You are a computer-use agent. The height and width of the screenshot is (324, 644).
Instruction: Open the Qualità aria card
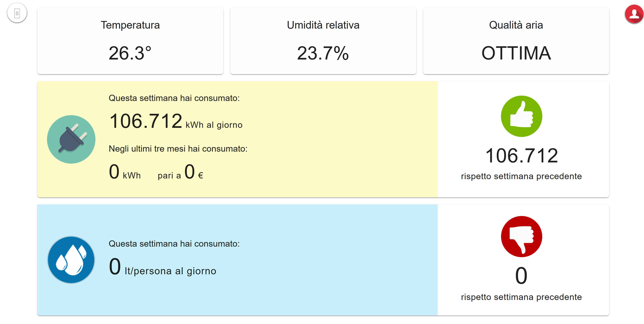(516, 41)
